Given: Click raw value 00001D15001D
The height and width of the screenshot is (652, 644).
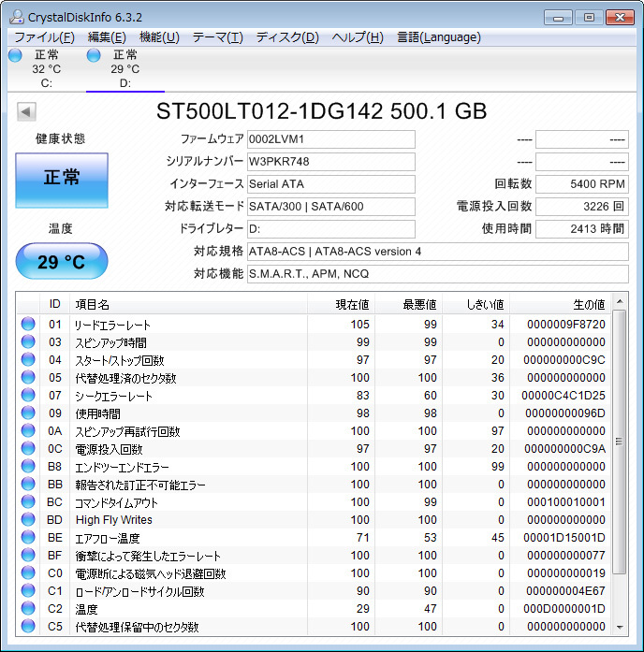Looking at the screenshot, I should pos(564,538).
